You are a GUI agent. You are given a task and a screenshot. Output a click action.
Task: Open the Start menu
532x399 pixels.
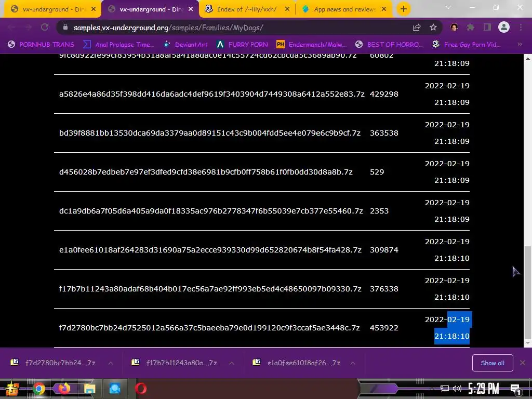(12, 389)
